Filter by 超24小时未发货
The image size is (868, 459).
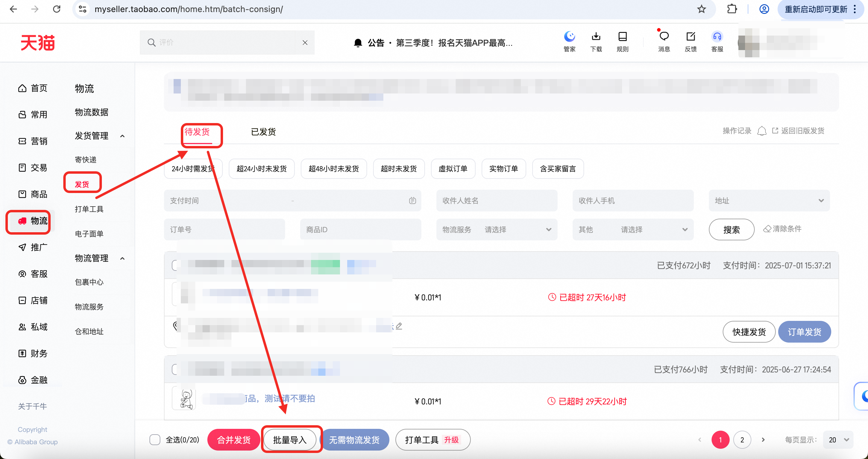262,169
